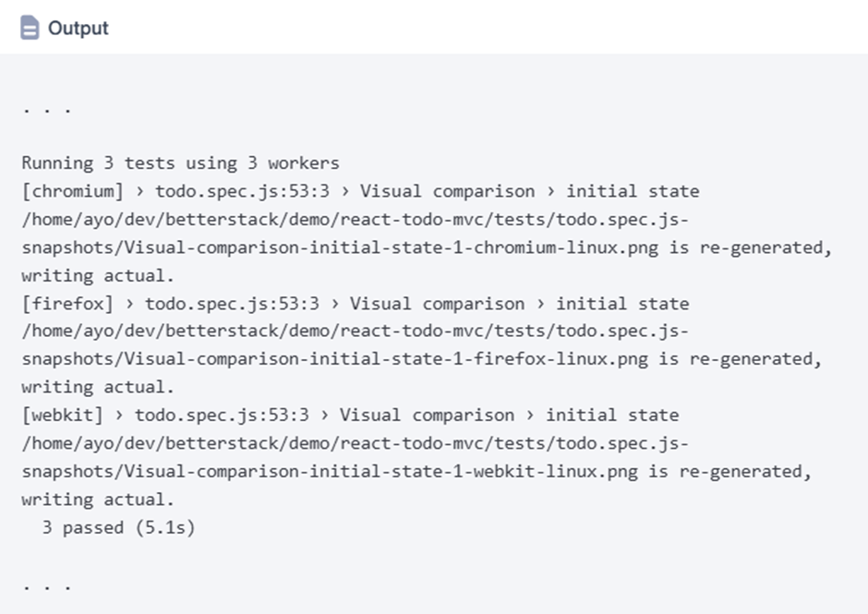Click the first "writing actual." line
Screen dimensions: 868x614
[x=98, y=275]
